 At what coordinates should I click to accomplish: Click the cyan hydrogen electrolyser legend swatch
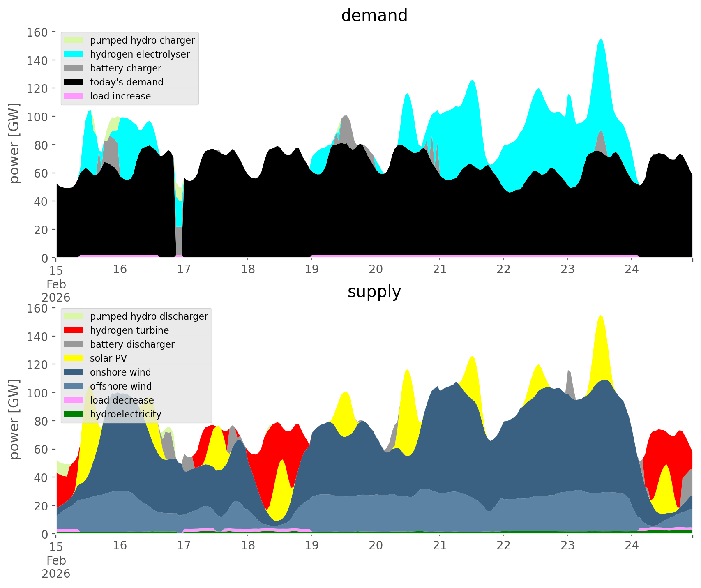click(74, 54)
